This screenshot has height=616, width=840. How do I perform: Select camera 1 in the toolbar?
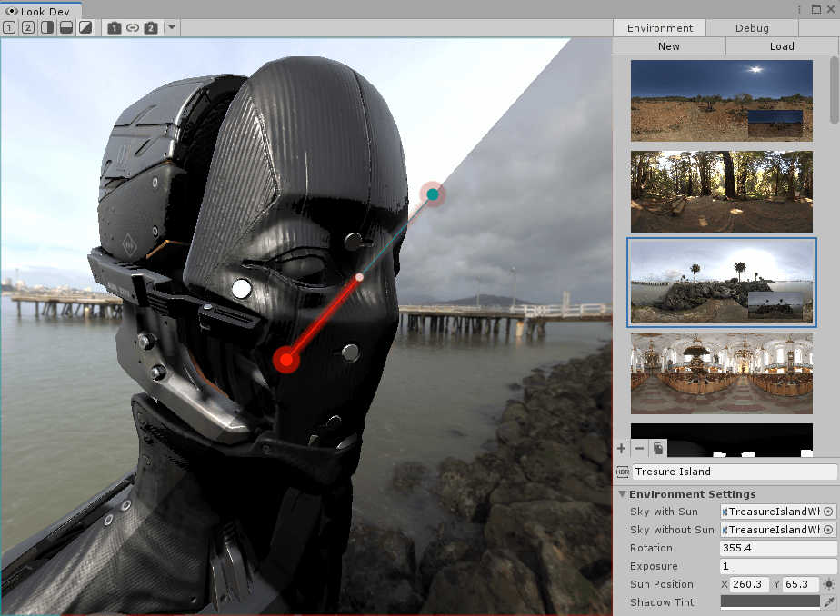pos(114,27)
